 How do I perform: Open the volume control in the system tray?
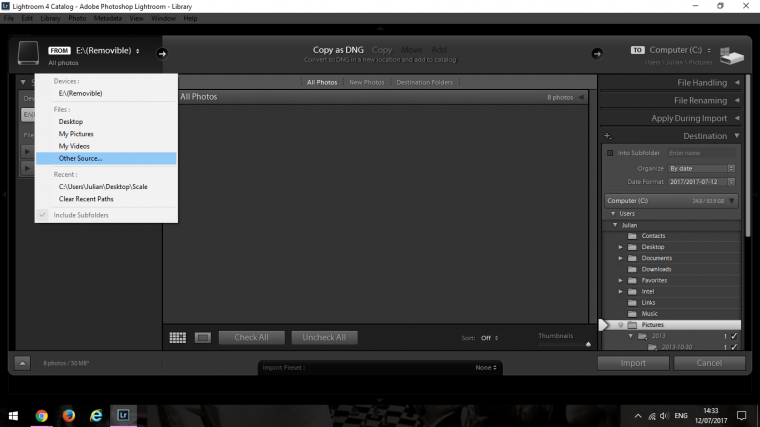[x=664, y=416]
